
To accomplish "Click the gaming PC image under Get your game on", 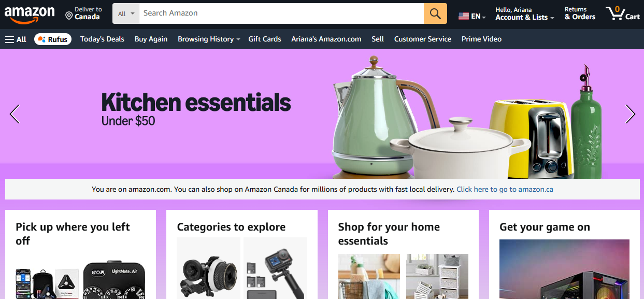I will (x=564, y=269).
